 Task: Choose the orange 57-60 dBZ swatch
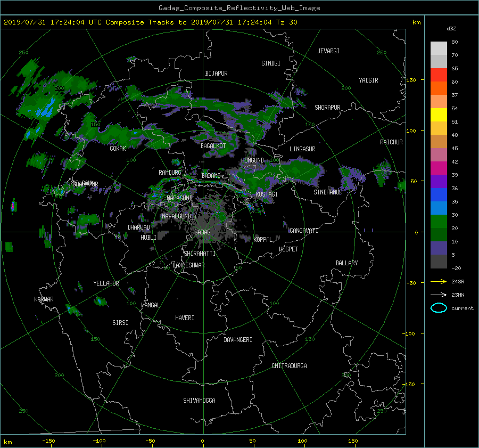[439, 88]
